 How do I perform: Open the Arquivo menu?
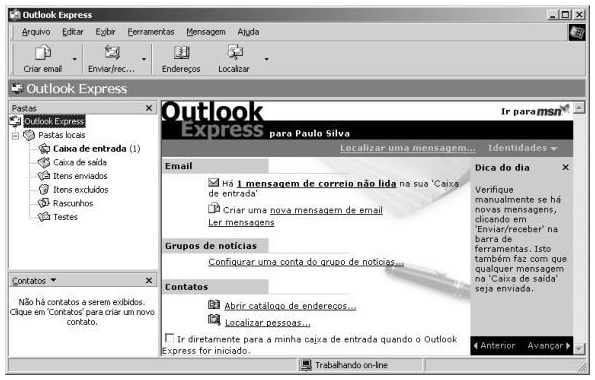(36, 32)
